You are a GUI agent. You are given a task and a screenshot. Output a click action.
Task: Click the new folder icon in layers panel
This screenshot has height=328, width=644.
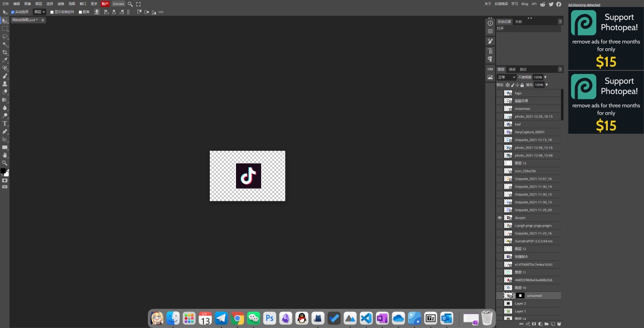click(546, 323)
